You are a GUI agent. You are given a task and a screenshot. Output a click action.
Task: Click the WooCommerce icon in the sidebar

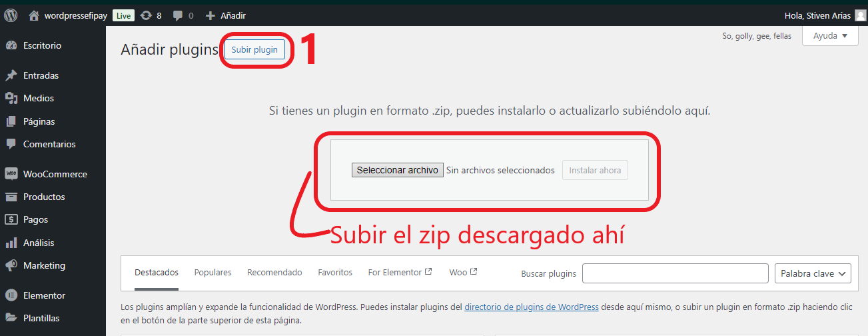click(11, 174)
